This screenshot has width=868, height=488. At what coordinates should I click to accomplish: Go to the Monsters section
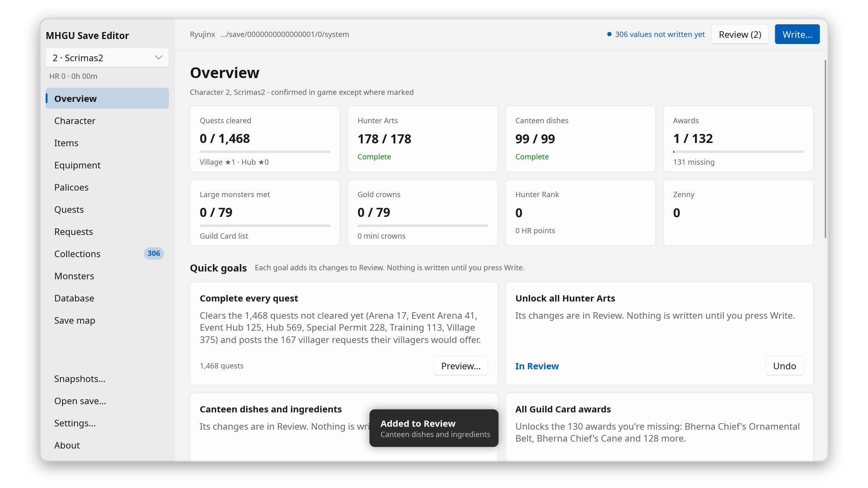tap(107, 276)
